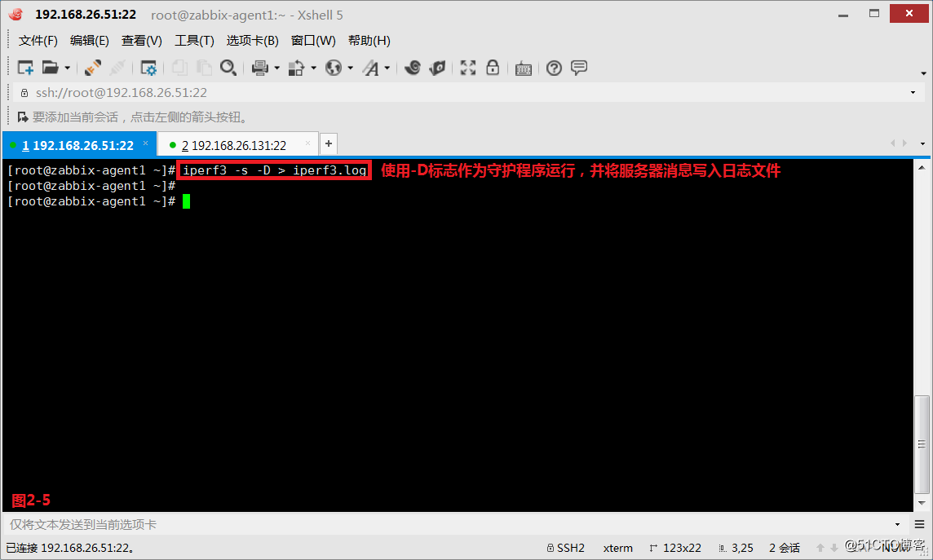Click the Xshell app icon in title bar

pos(16,15)
